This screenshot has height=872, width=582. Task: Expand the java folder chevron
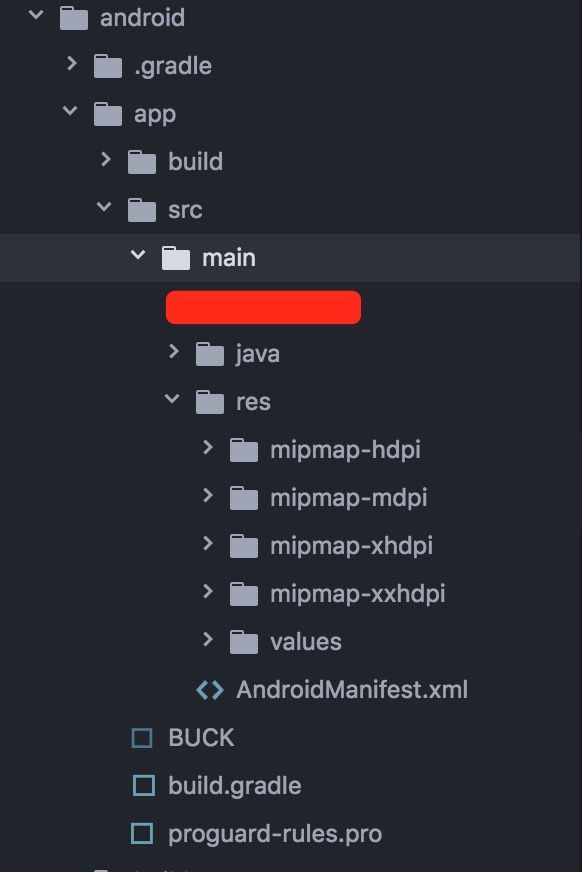[174, 351]
